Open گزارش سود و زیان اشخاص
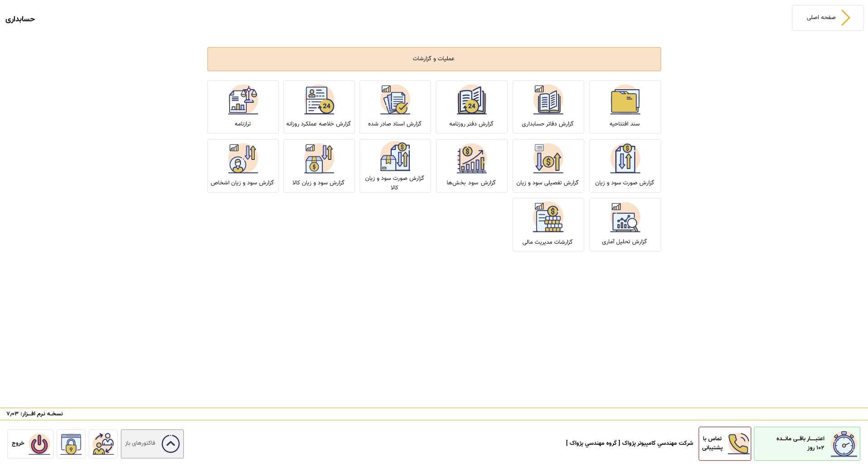The width and height of the screenshot is (868, 467). pos(243,166)
